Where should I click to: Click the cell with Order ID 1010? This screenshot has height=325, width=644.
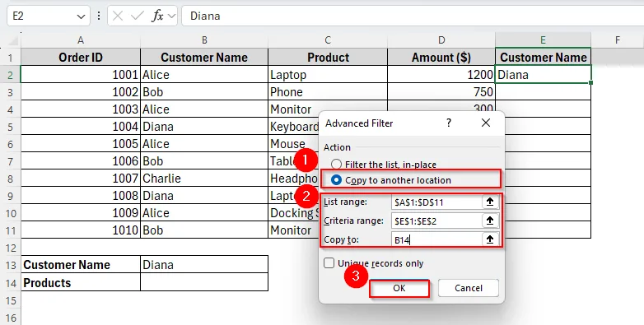[81, 230]
